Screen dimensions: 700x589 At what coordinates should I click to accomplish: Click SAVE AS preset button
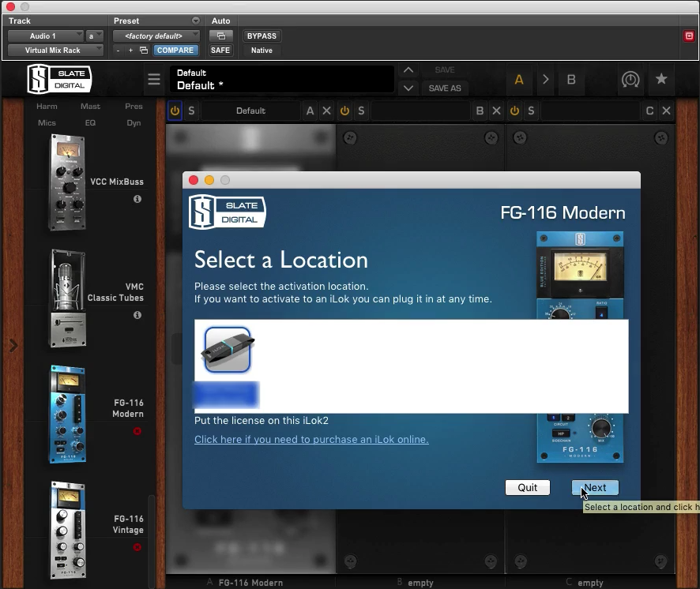click(445, 88)
